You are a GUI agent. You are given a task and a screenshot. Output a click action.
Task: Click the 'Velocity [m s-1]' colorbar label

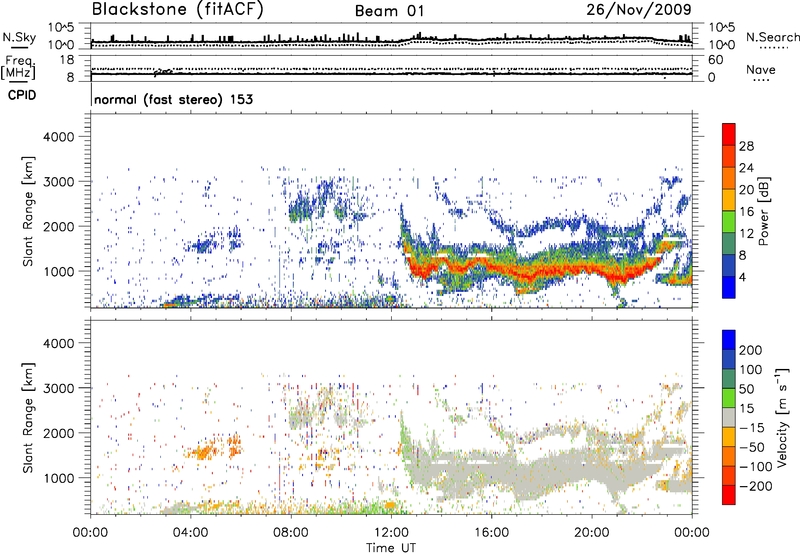click(x=781, y=417)
